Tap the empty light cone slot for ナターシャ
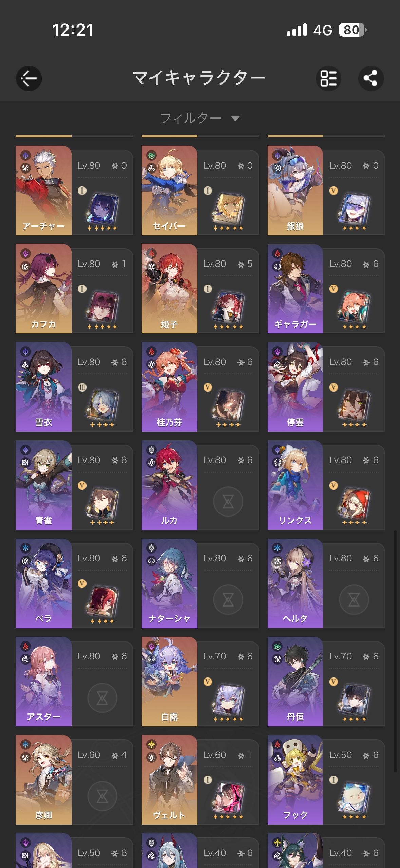Image resolution: width=400 pixels, height=868 pixels. click(228, 600)
